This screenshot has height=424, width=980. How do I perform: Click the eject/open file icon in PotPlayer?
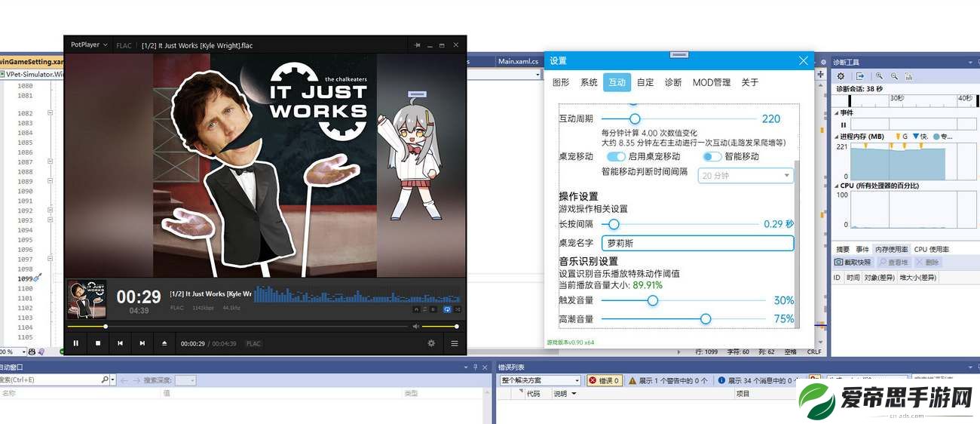tap(164, 343)
